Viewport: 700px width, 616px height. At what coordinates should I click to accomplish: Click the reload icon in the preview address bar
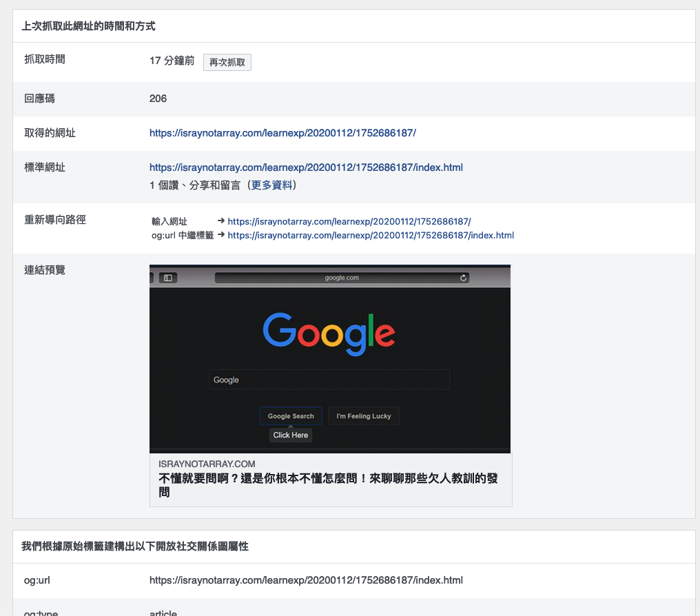(464, 278)
